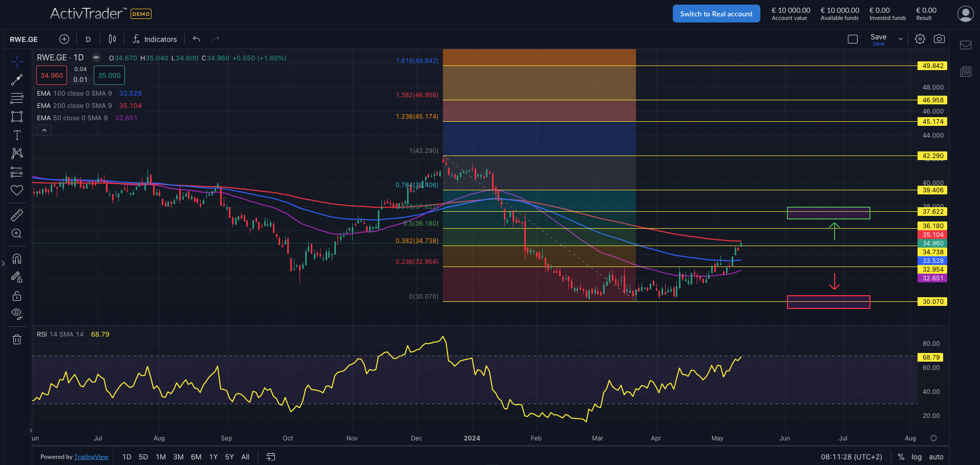Toggle lock all drawing tools

(x=17, y=296)
